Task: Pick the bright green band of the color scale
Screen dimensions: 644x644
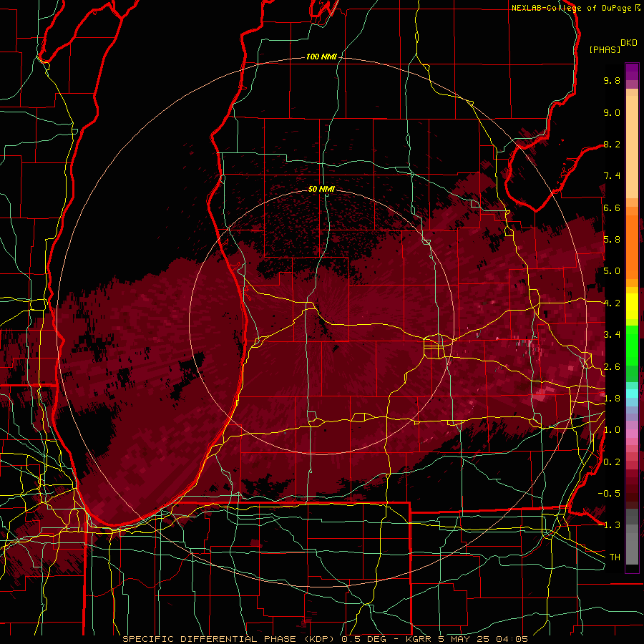Action: (632, 345)
